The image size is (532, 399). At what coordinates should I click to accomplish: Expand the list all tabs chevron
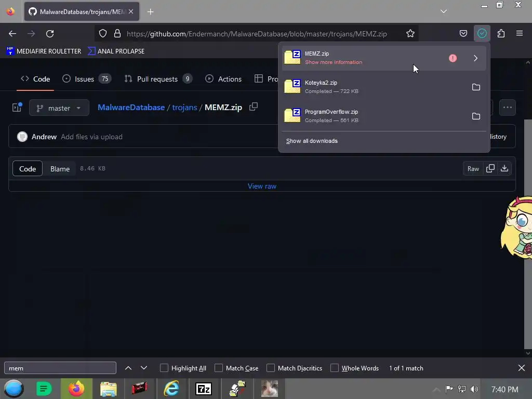tap(444, 11)
